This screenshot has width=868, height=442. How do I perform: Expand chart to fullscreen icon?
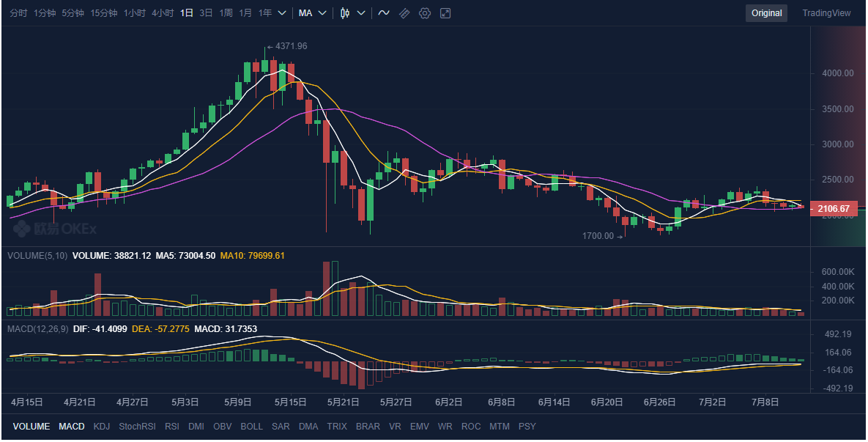(x=445, y=13)
